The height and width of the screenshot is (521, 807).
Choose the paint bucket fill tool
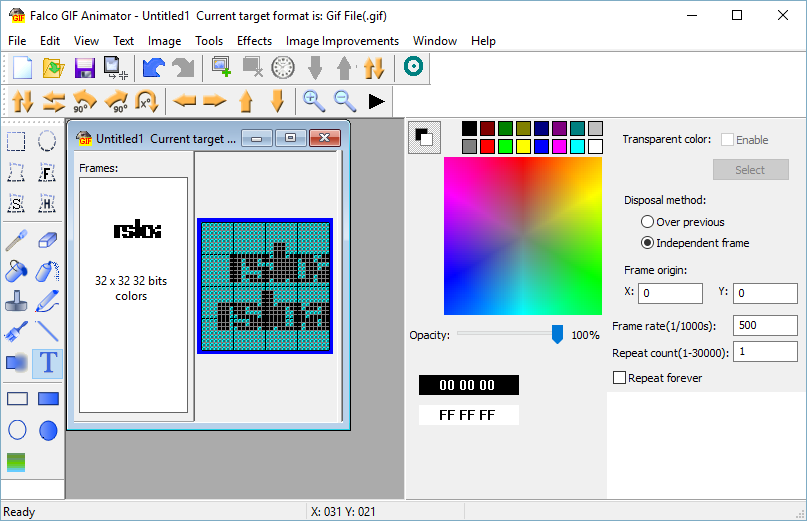(16, 271)
